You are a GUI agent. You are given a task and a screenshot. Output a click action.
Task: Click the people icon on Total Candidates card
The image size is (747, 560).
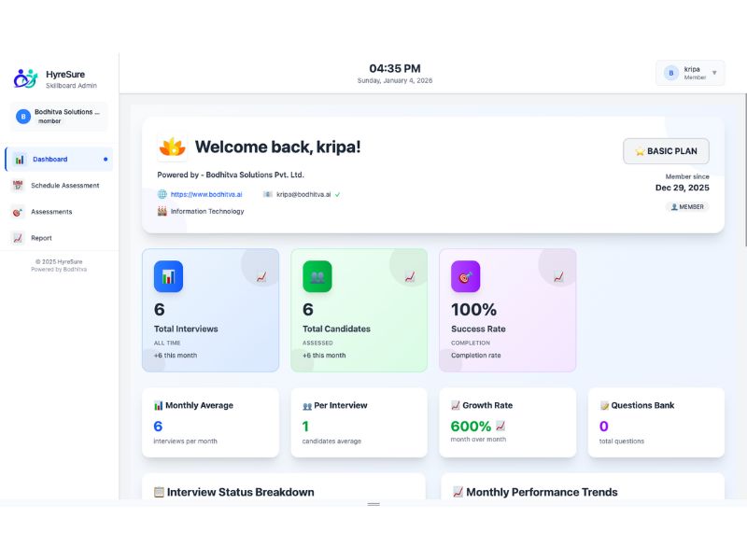coord(317,275)
